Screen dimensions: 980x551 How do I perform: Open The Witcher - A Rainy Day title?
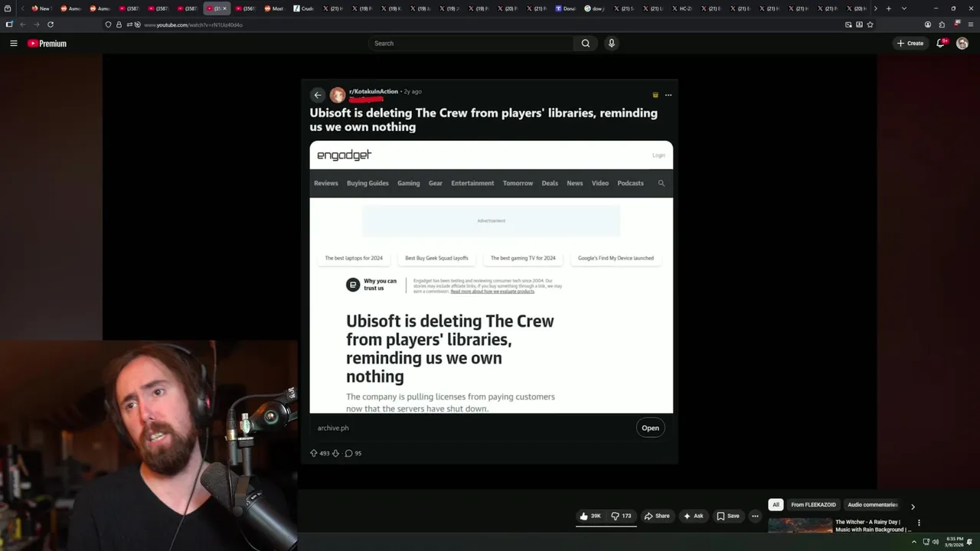(872, 526)
